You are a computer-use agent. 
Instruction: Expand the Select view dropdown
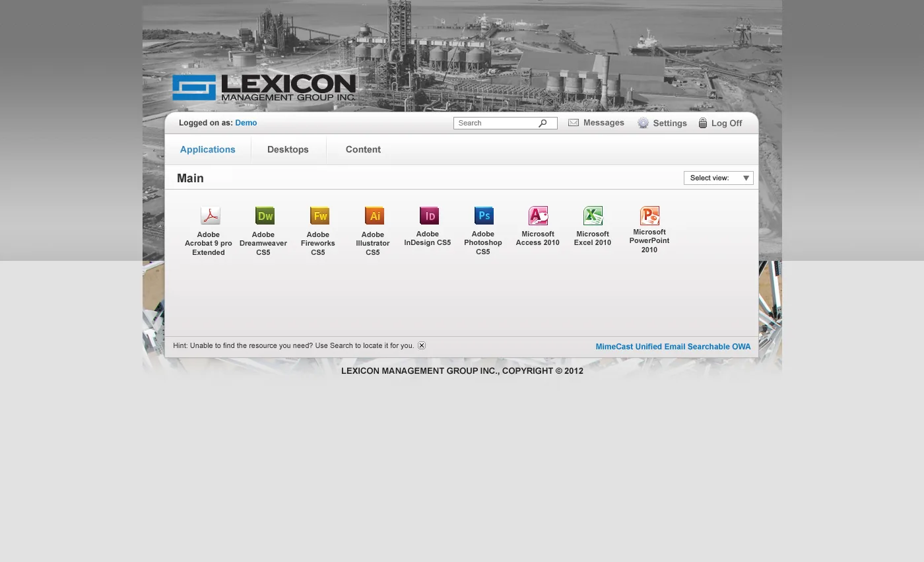(x=719, y=178)
